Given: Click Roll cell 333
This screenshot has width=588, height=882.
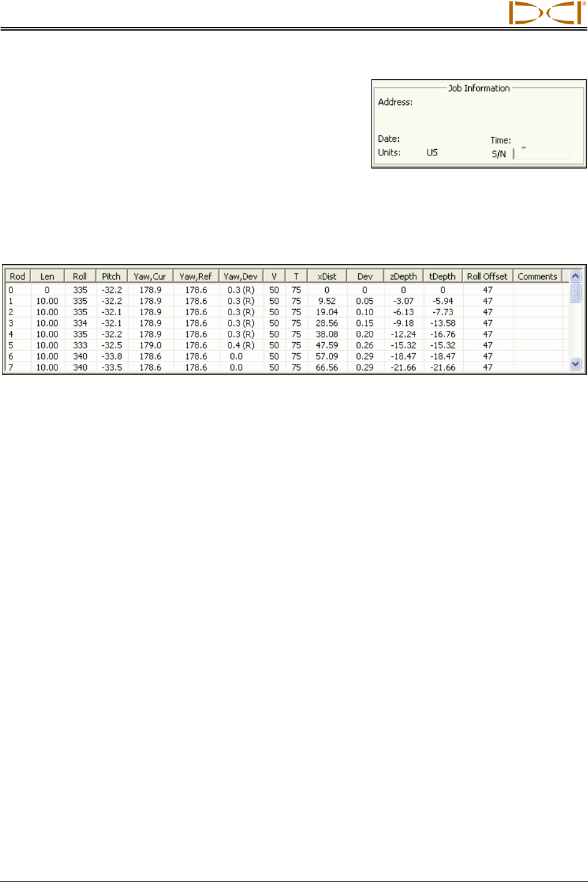Looking at the screenshot, I should coord(80,345).
